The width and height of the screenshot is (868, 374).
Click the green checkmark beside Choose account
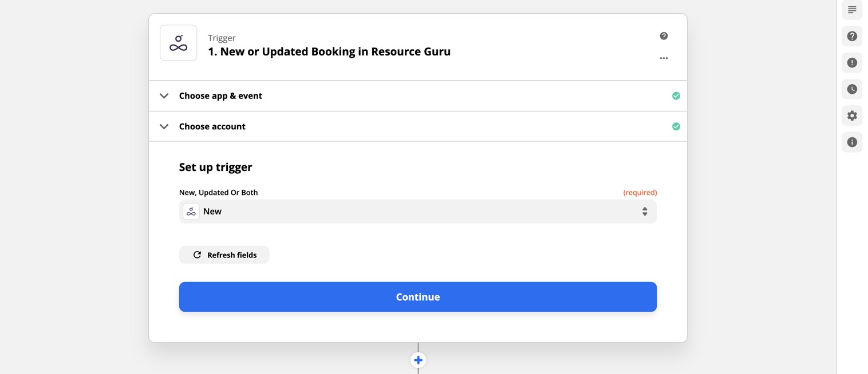coord(676,126)
